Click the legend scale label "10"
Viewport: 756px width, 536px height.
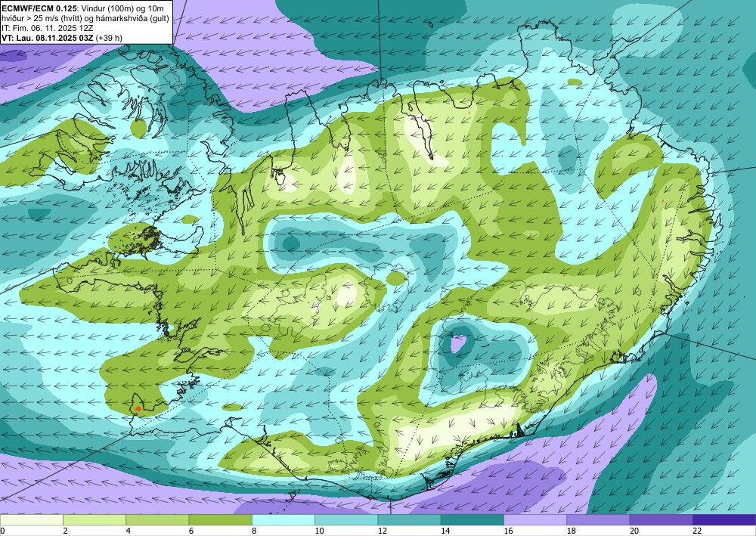319,531
